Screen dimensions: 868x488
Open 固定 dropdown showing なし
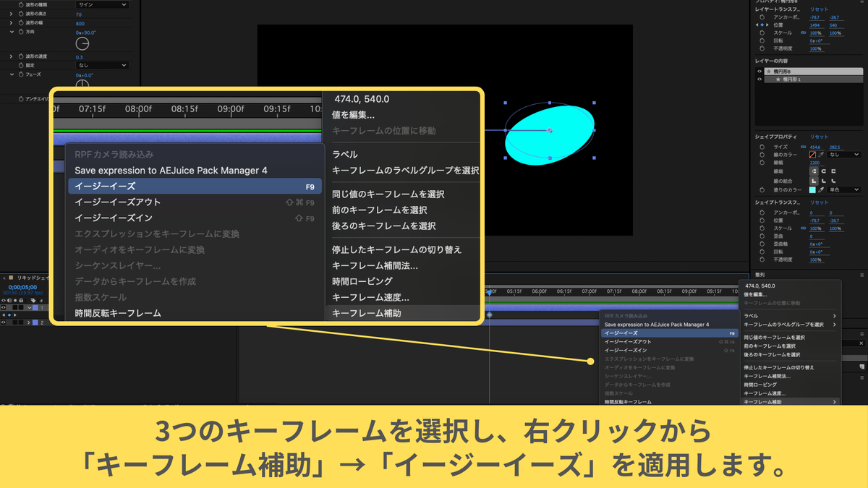(x=102, y=65)
